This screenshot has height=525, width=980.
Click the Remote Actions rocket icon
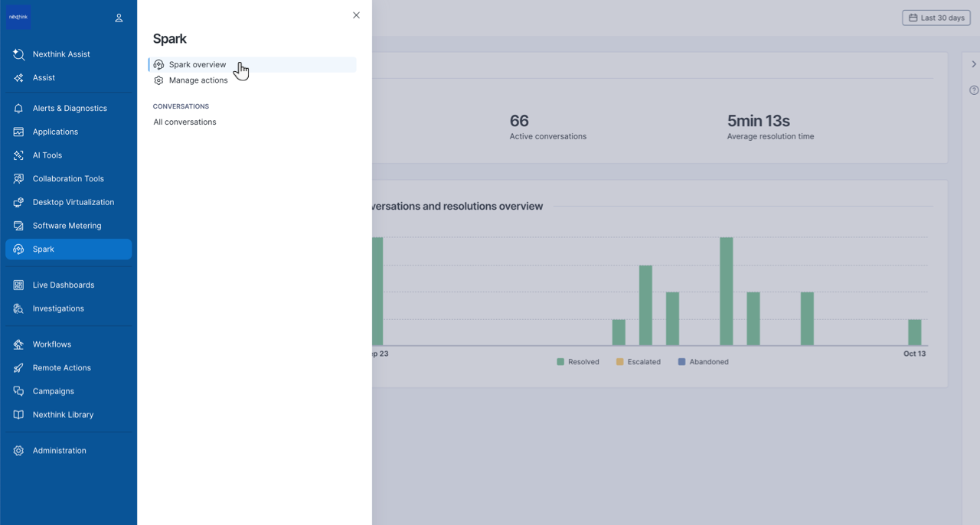pos(18,368)
